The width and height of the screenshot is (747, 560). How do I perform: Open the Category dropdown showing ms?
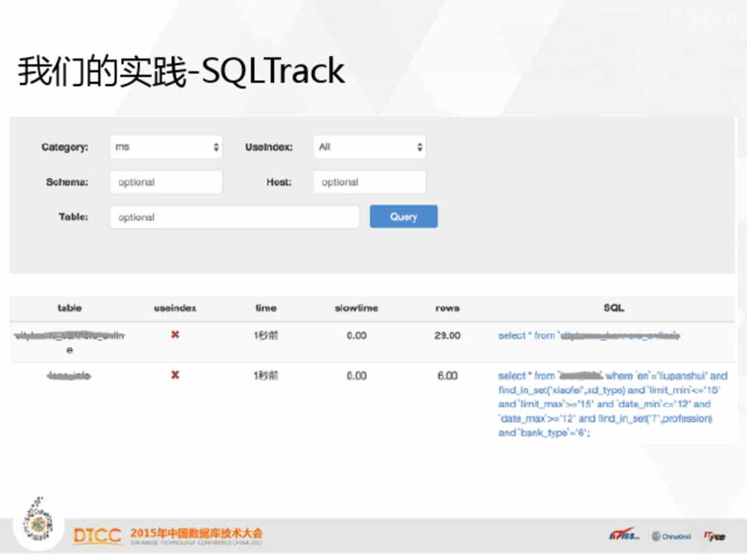166,147
